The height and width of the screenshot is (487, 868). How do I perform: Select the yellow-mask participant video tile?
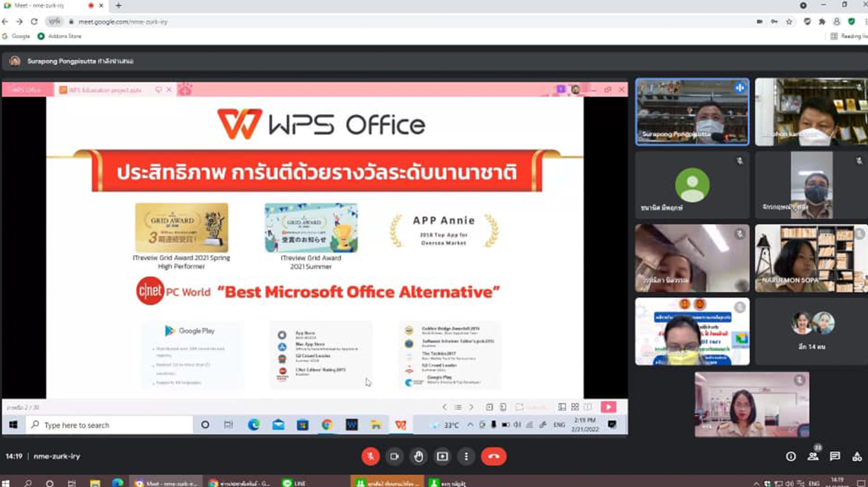click(x=692, y=331)
